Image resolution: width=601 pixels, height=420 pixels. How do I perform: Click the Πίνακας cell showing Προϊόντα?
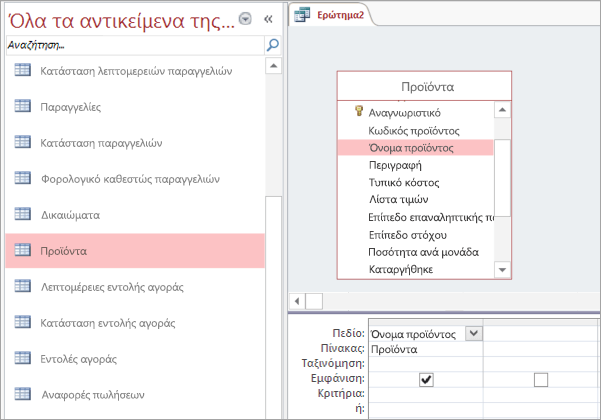coord(425,349)
